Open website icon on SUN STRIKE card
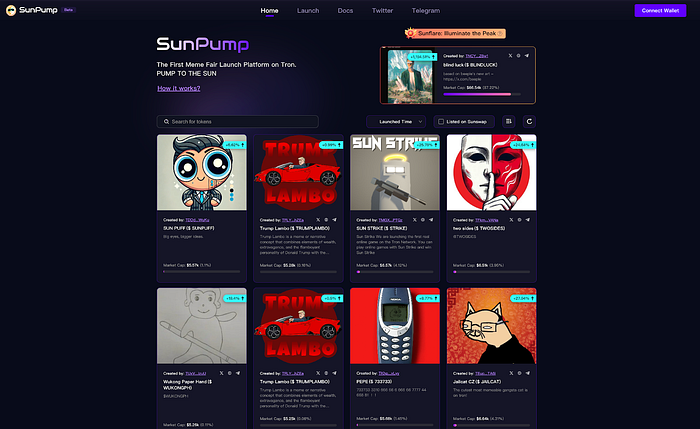Viewport: 700px width, 429px height. (x=422, y=220)
